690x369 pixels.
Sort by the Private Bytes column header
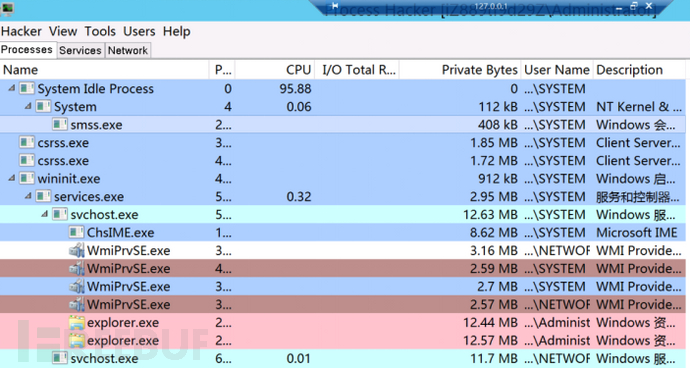(460, 70)
